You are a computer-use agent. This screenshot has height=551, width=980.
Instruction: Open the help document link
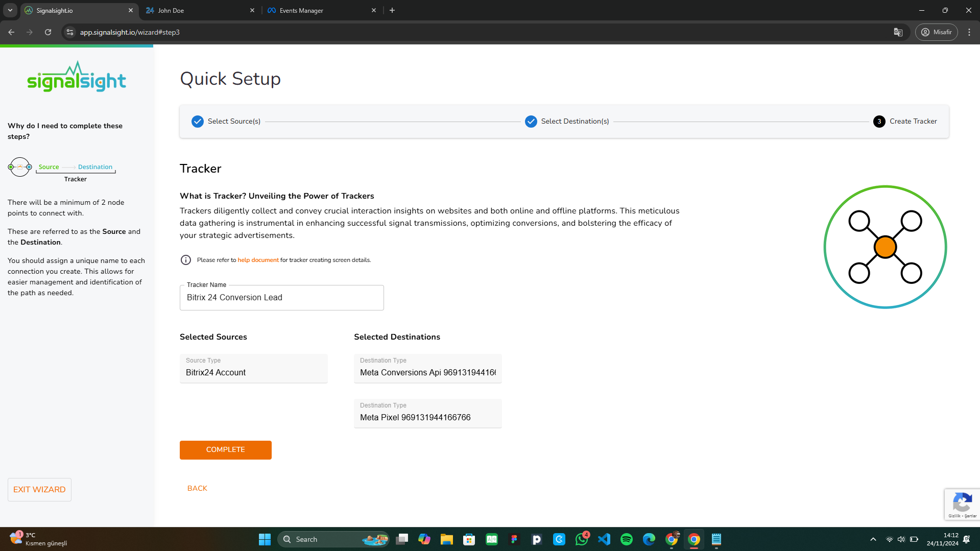point(258,260)
